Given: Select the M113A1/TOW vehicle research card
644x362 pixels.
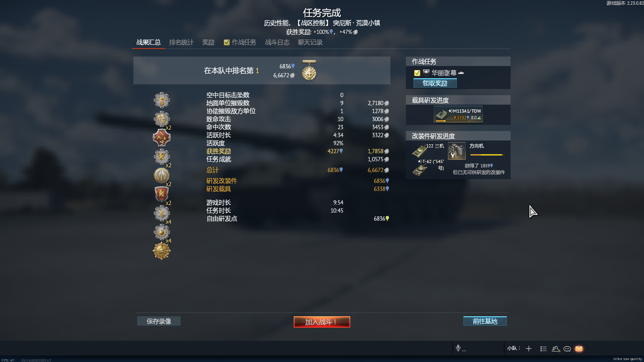Looking at the screenshot, I should click(458, 114).
